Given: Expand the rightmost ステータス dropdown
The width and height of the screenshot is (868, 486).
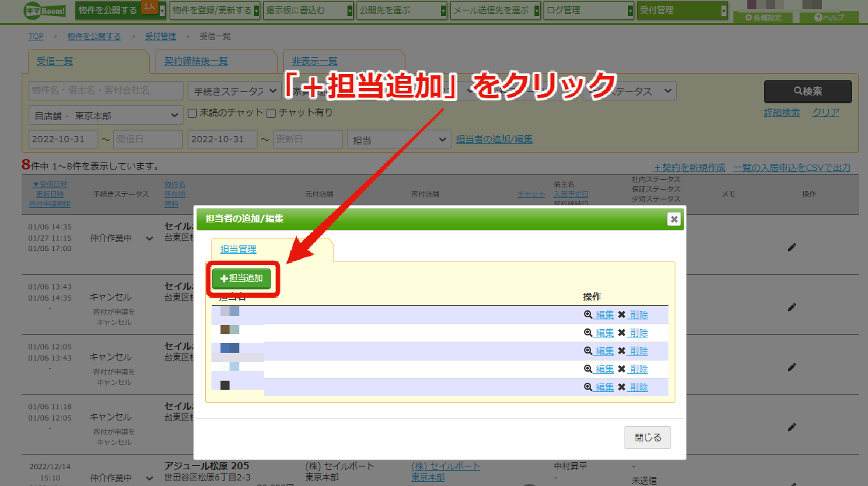Looking at the screenshot, I should click(629, 91).
